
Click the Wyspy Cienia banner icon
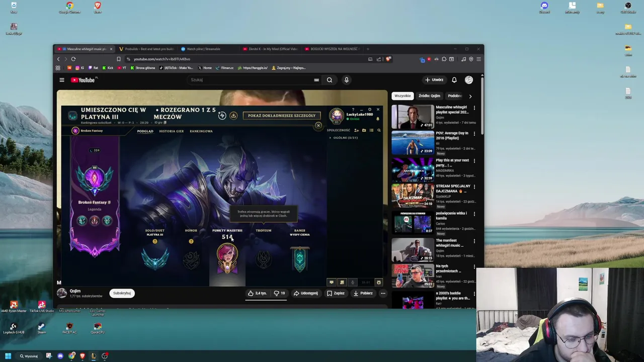point(299,260)
